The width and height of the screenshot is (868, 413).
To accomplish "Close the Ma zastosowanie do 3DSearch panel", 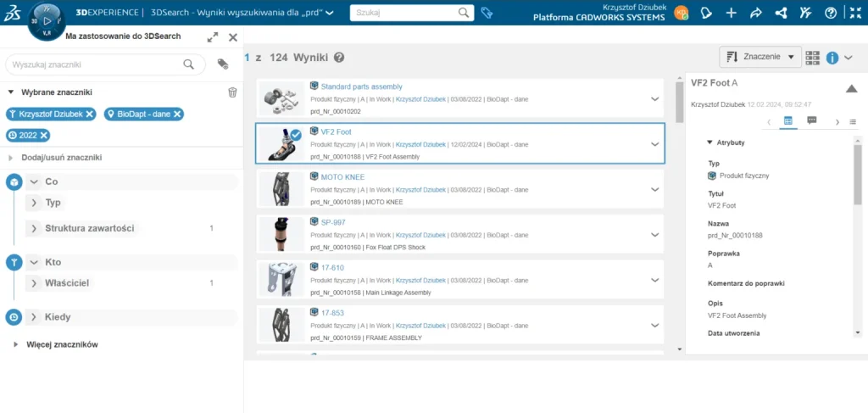I will [x=233, y=37].
